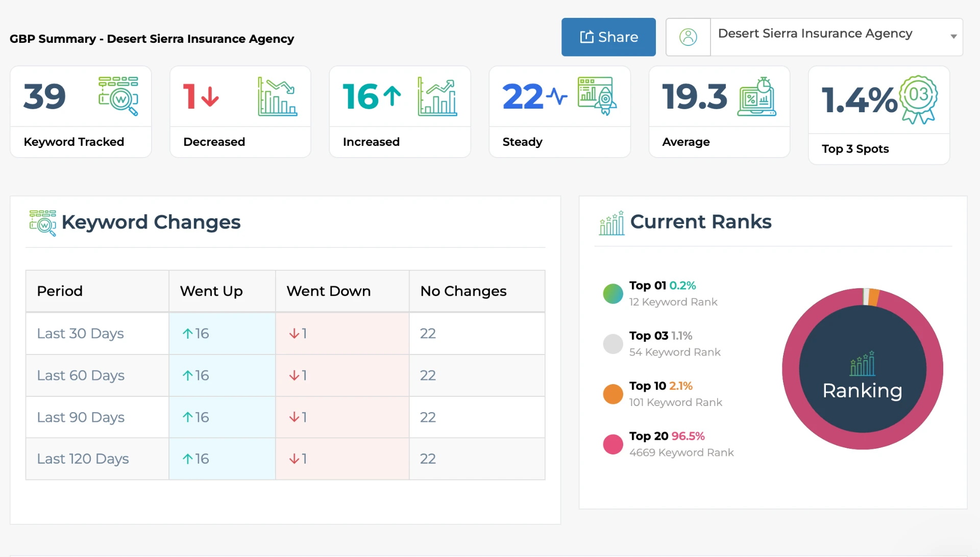The image size is (980, 557).
Task: Click the Average laptop stats icon
Action: pos(757,96)
